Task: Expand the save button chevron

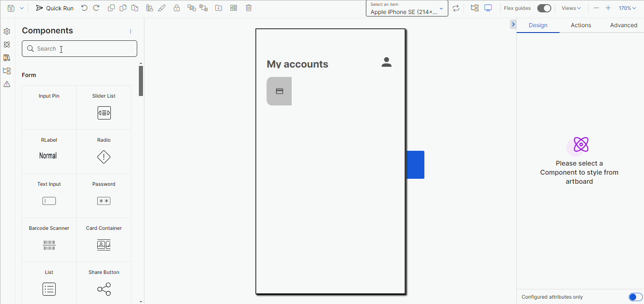Action: (x=21, y=7)
